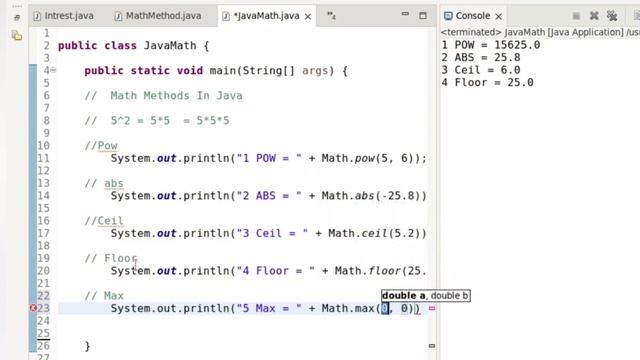640x360 pixels.
Task: Click the '//Ceil' comment
Action: (x=104, y=221)
